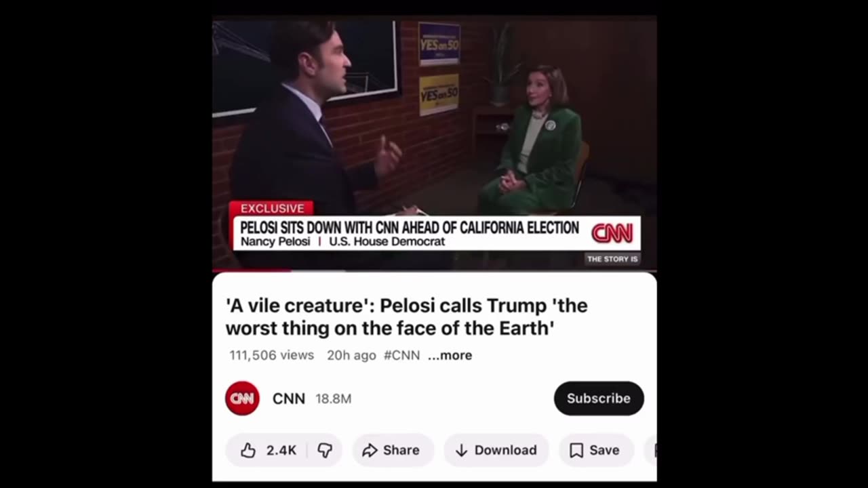Click the video player showing the Pelosi interview

(434, 144)
